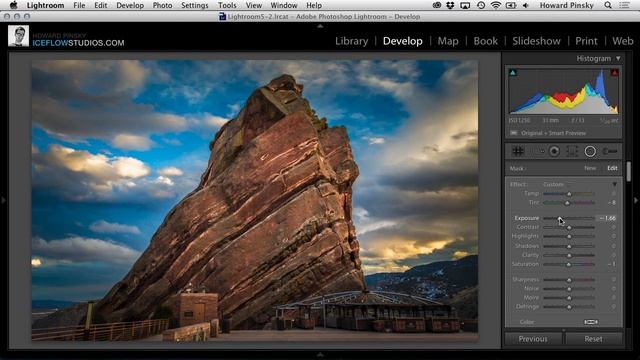Click the Sharpness slider handle

coord(569,280)
